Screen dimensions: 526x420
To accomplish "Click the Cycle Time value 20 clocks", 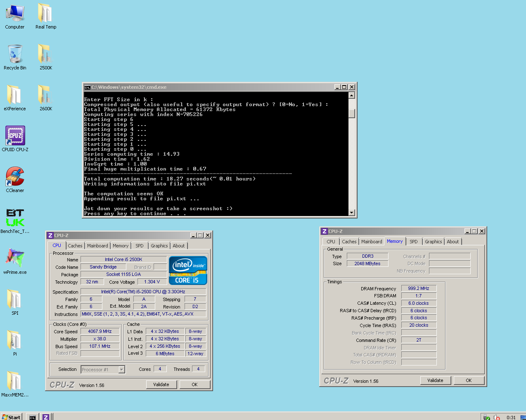I will coord(419,325).
